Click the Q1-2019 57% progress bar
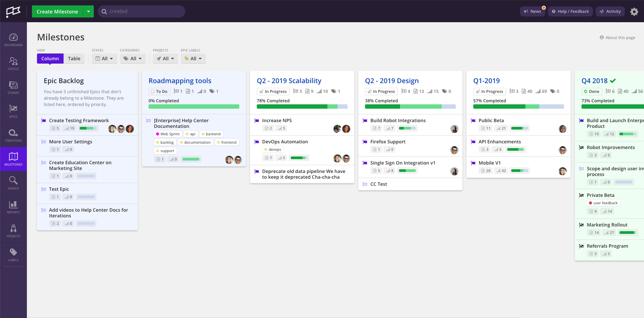The image size is (644, 318). (x=519, y=107)
